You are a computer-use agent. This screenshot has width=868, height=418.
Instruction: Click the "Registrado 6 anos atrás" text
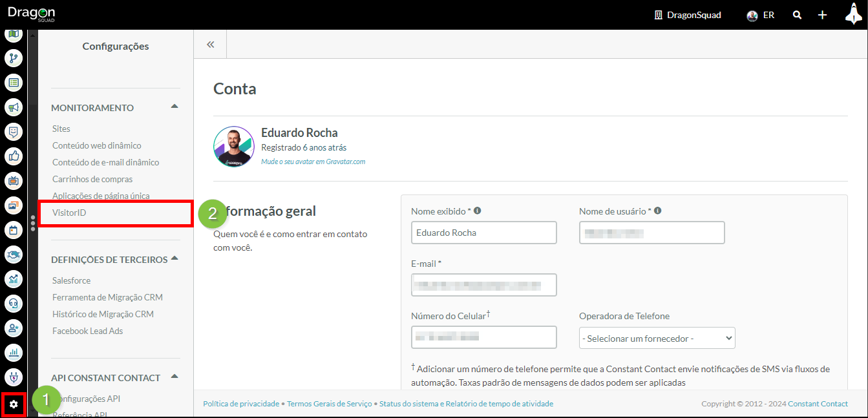304,147
